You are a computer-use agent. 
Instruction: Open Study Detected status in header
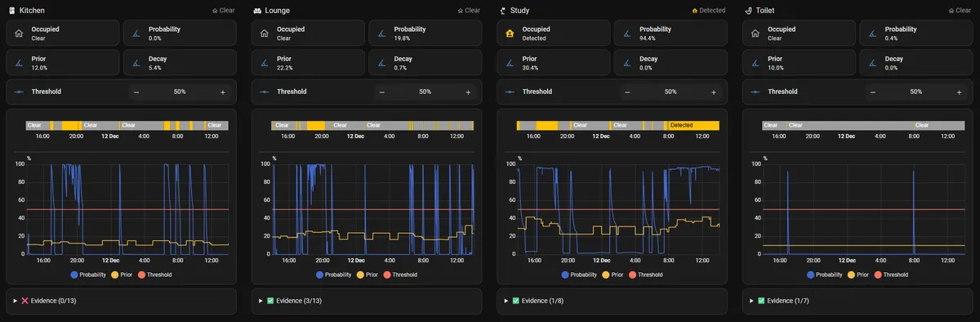tap(708, 11)
